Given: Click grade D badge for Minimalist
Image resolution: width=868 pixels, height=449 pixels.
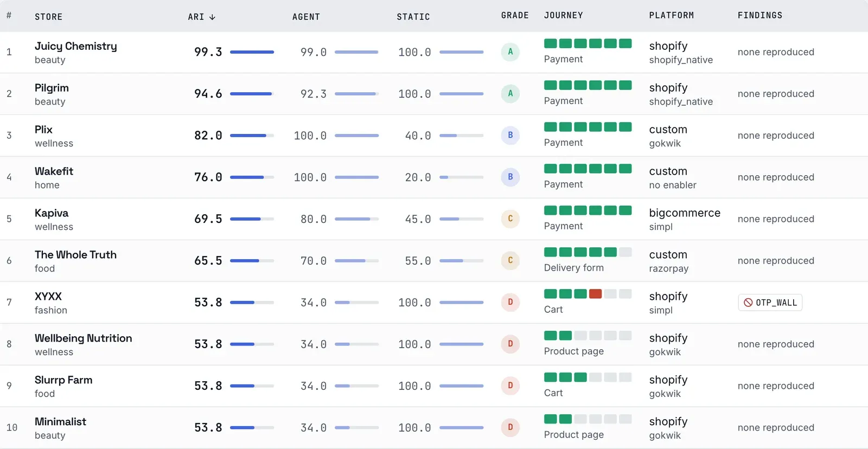Looking at the screenshot, I should pos(510,428).
